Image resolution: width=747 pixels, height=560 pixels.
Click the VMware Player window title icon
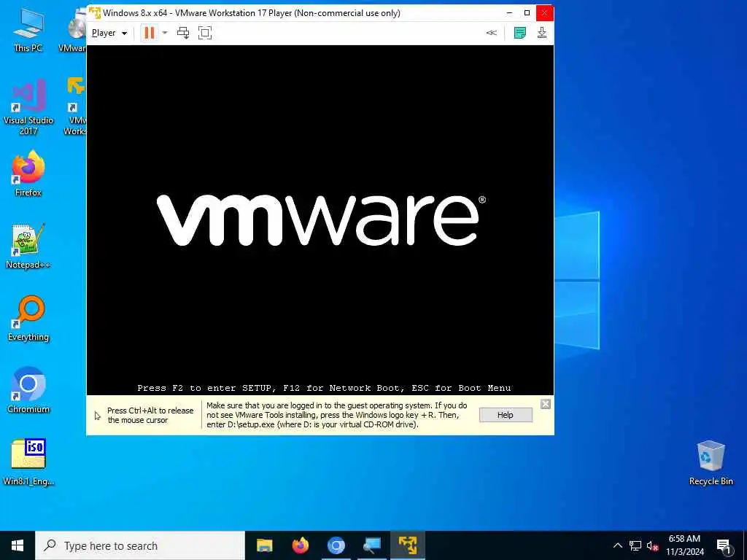click(x=95, y=12)
